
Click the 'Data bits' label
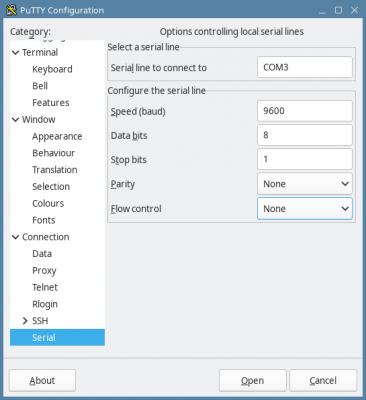pyautogui.click(x=129, y=135)
